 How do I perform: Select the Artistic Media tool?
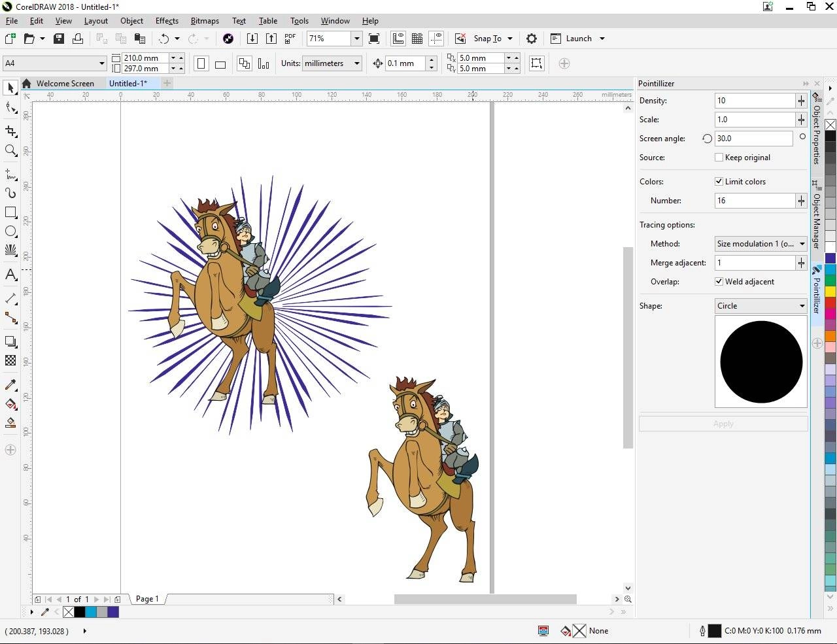[10, 193]
